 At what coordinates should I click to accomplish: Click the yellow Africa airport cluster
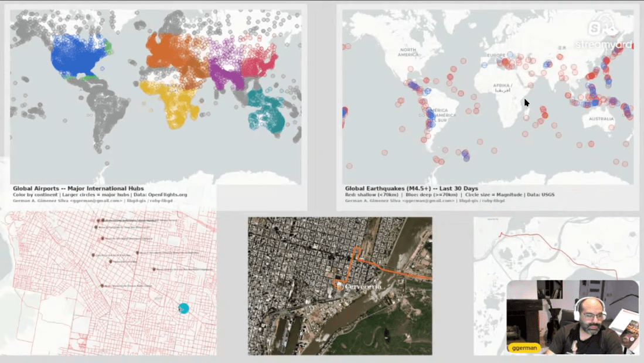pyautogui.click(x=173, y=103)
